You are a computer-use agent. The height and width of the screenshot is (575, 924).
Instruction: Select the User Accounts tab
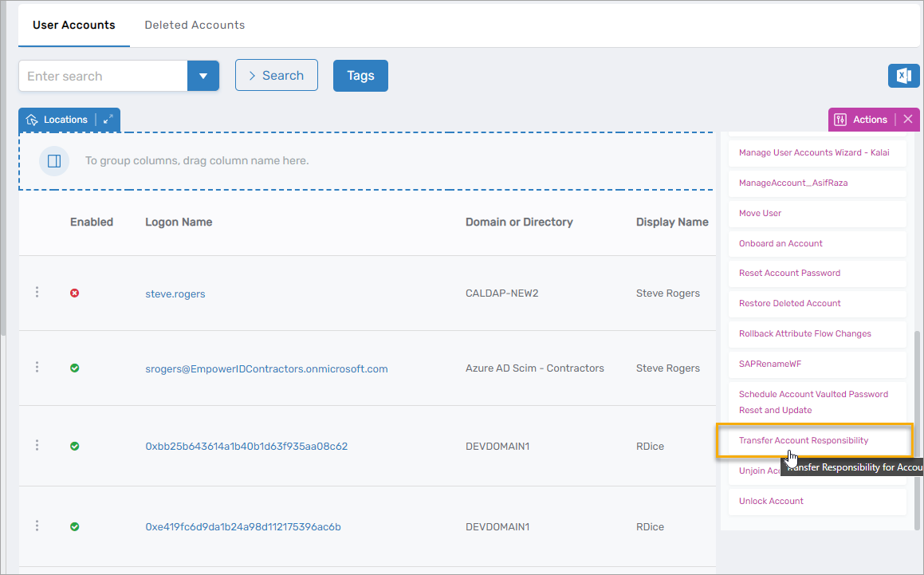(x=73, y=25)
